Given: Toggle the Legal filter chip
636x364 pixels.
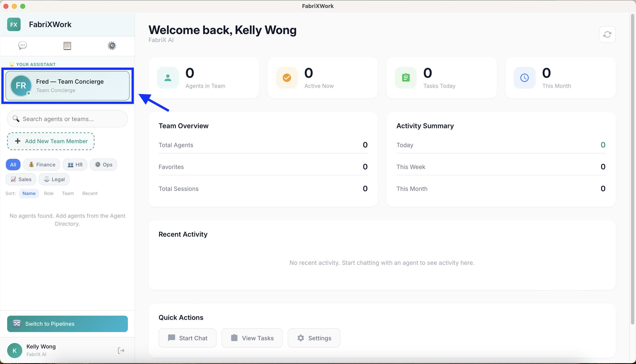Looking at the screenshot, I should [54, 179].
